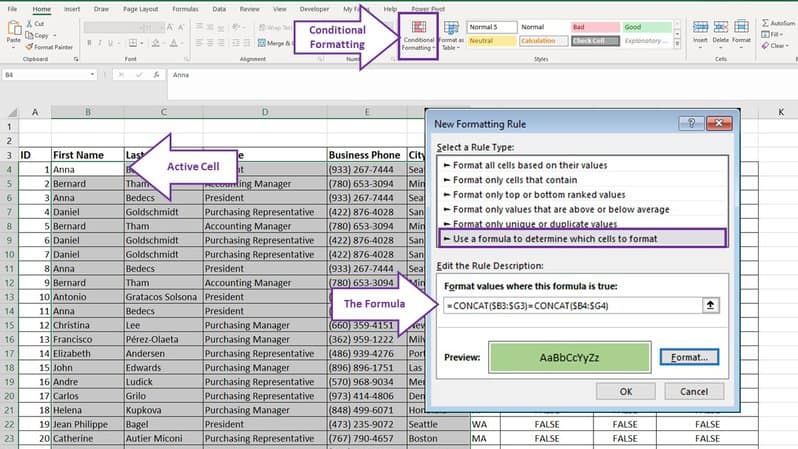798x449 pixels.
Task: Click the help question mark in dialog
Action: coord(691,123)
